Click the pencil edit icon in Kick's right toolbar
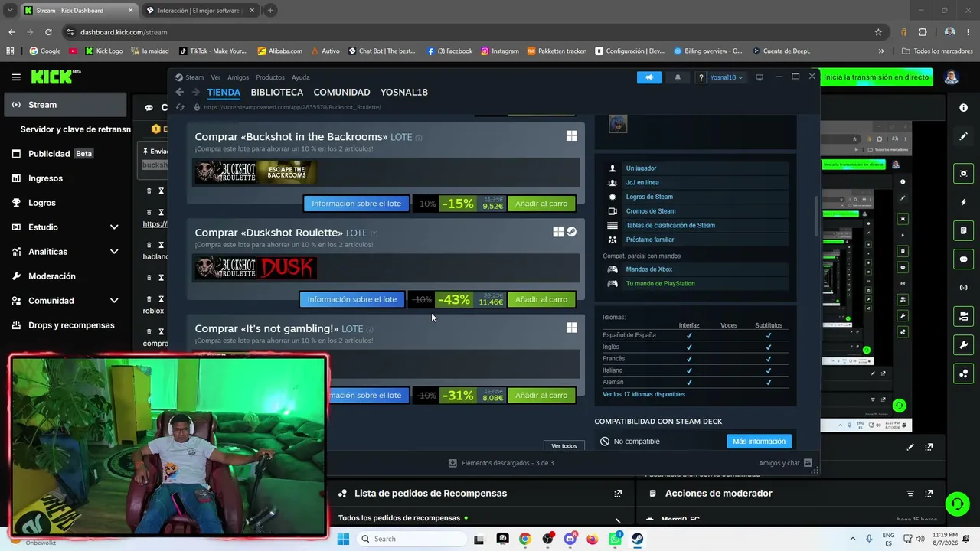980x551 pixels. point(963,137)
